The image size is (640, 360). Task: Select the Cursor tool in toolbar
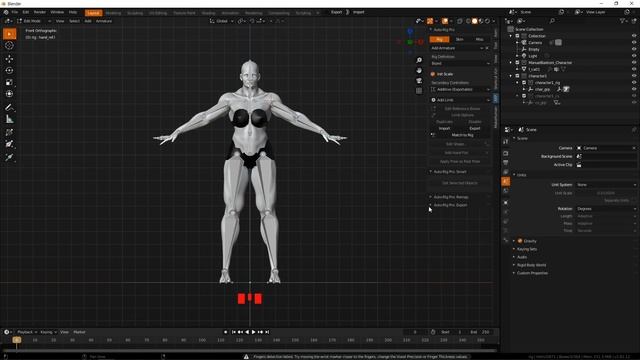coord(9,46)
